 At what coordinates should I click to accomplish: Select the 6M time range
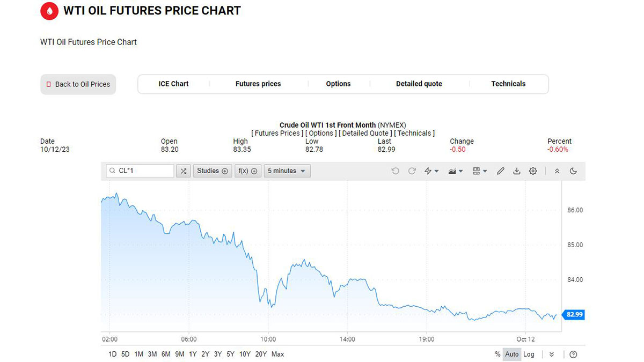pyautogui.click(x=166, y=354)
